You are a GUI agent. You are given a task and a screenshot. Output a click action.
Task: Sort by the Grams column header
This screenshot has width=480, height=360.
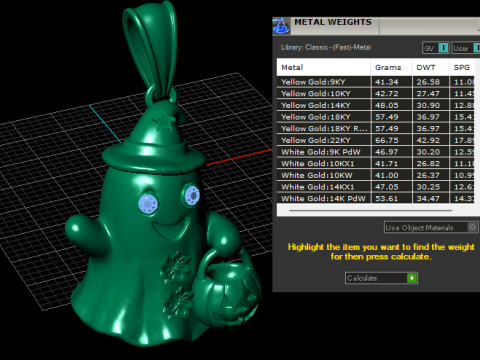click(391, 67)
